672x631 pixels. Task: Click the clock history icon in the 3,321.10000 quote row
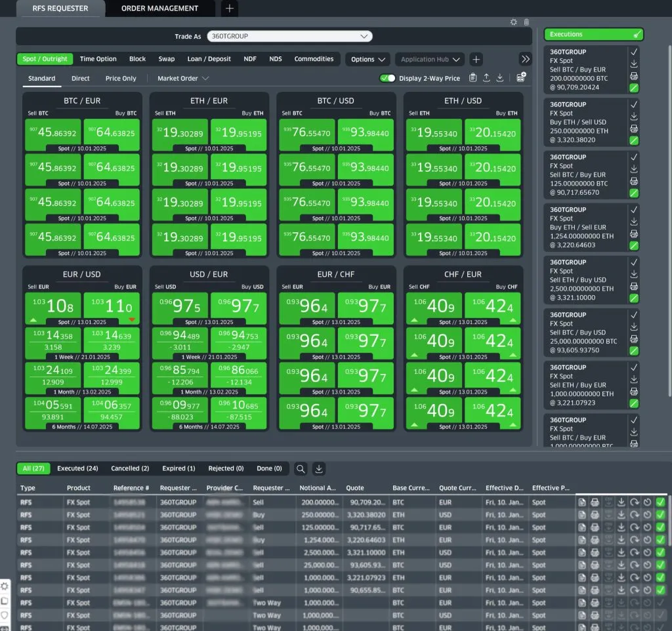(x=648, y=552)
